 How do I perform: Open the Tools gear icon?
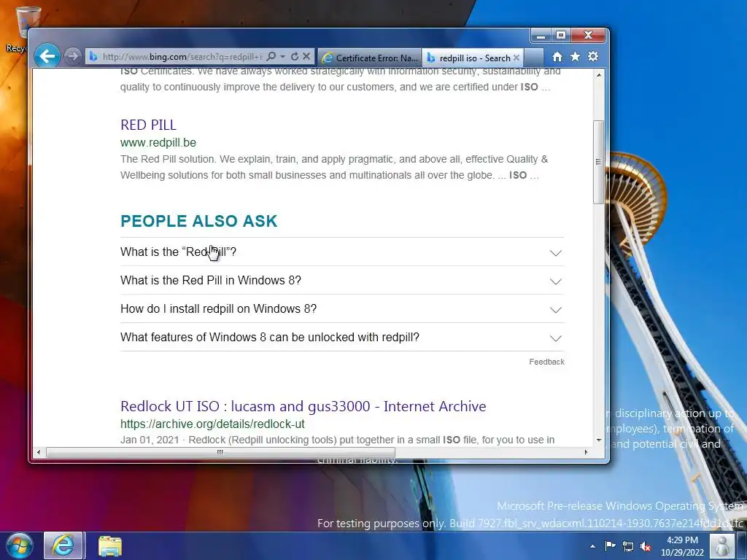(x=592, y=57)
